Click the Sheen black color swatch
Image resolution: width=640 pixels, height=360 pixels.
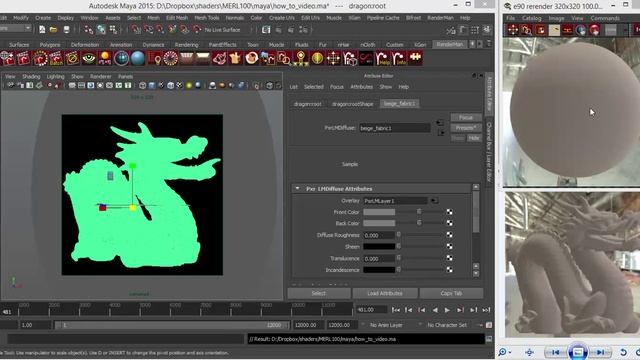(379, 247)
